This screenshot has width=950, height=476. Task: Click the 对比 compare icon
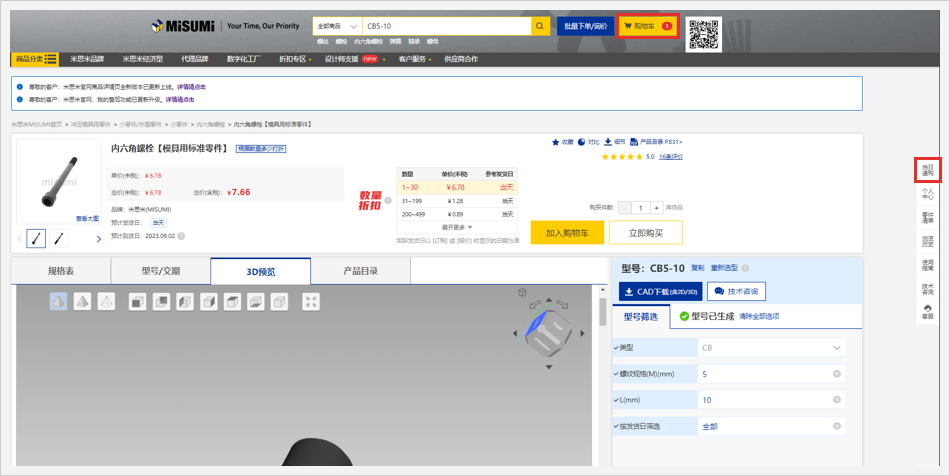[583, 142]
